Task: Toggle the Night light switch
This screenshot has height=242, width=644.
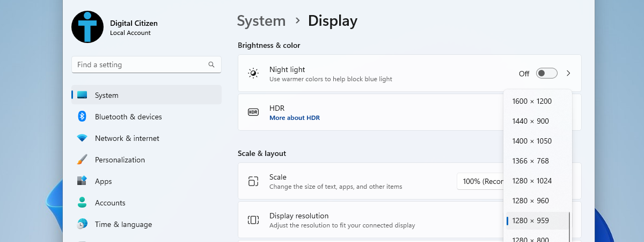Action: [x=547, y=73]
